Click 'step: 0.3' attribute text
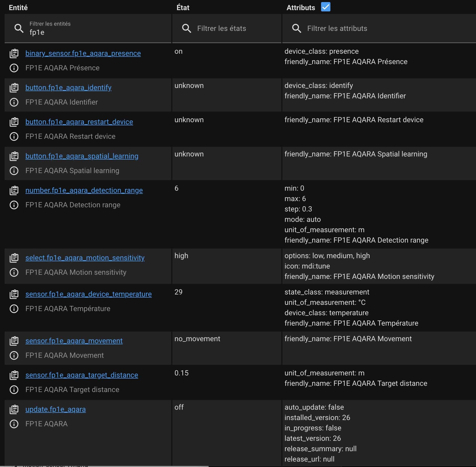 point(298,209)
